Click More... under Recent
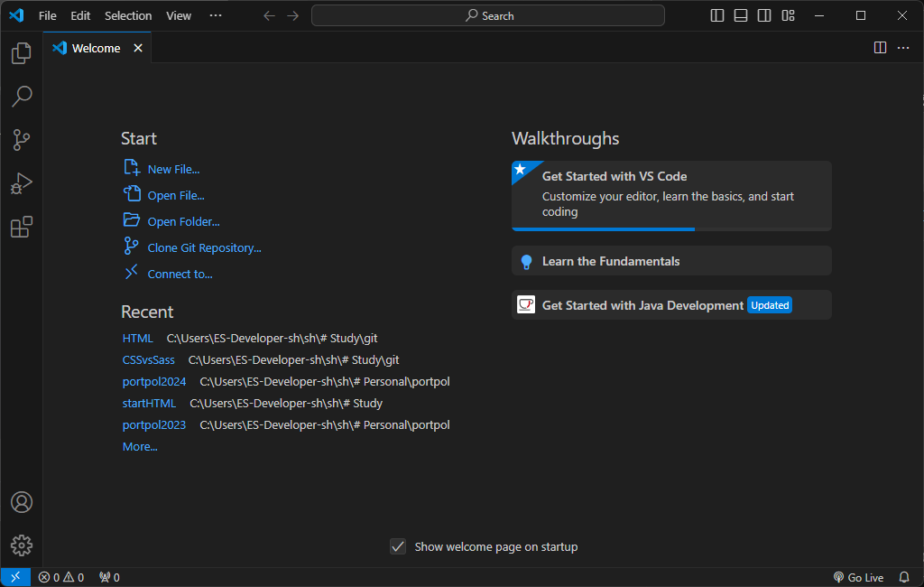924x587 pixels. coord(140,447)
